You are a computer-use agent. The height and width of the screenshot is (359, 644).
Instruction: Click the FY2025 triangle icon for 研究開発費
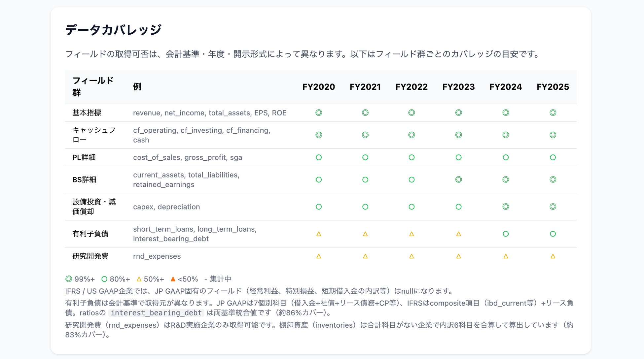(553, 256)
